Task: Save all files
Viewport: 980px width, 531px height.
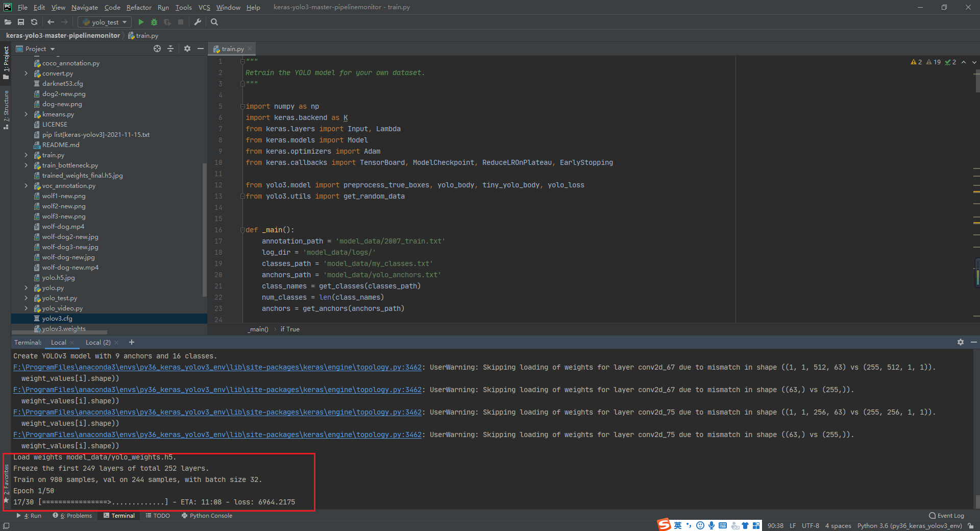Action: tap(21, 22)
